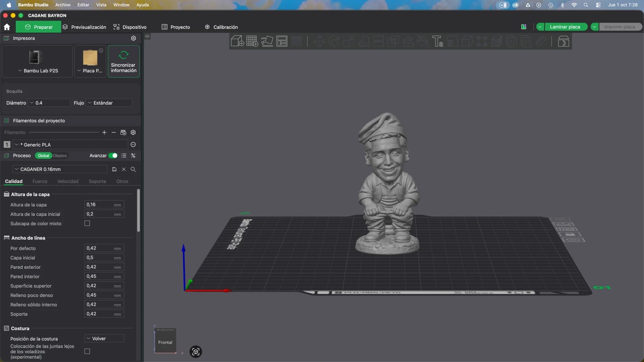Click the green layout icon beside Laminar placa
Image resolution: width=644 pixels, height=362 pixels.
coord(523,27)
